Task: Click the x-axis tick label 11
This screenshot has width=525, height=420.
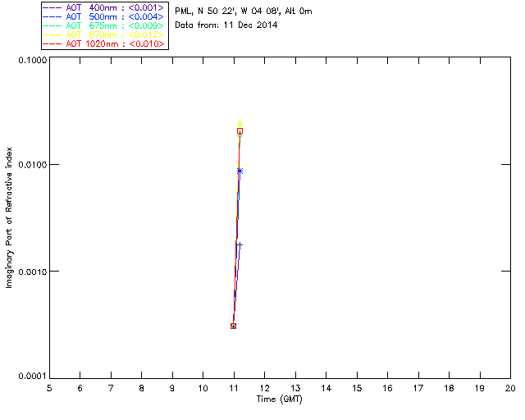Action: point(234,388)
